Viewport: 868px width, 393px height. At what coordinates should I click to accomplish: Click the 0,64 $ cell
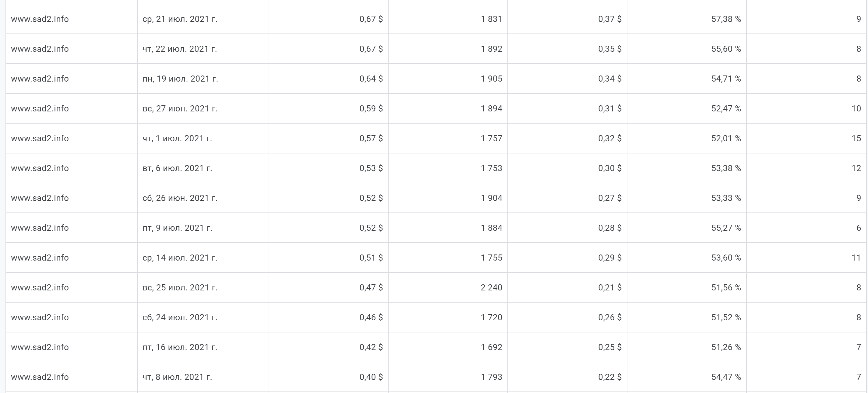point(371,79)
